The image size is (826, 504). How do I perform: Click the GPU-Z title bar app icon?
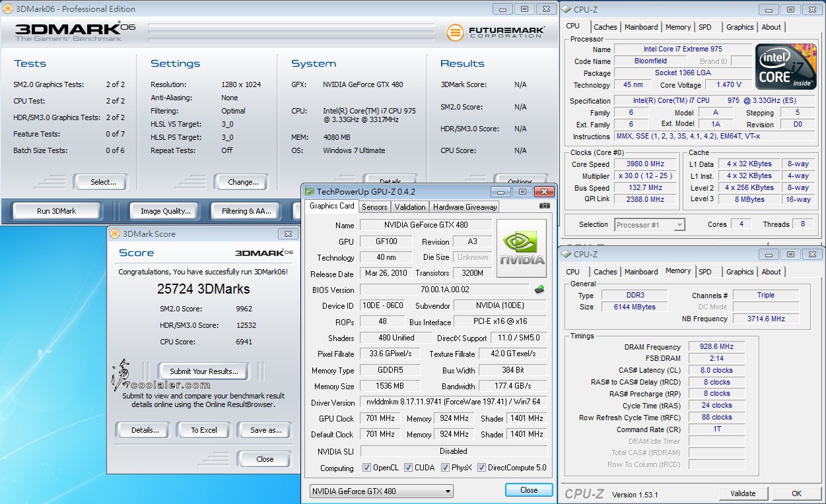tap(309, 191)
